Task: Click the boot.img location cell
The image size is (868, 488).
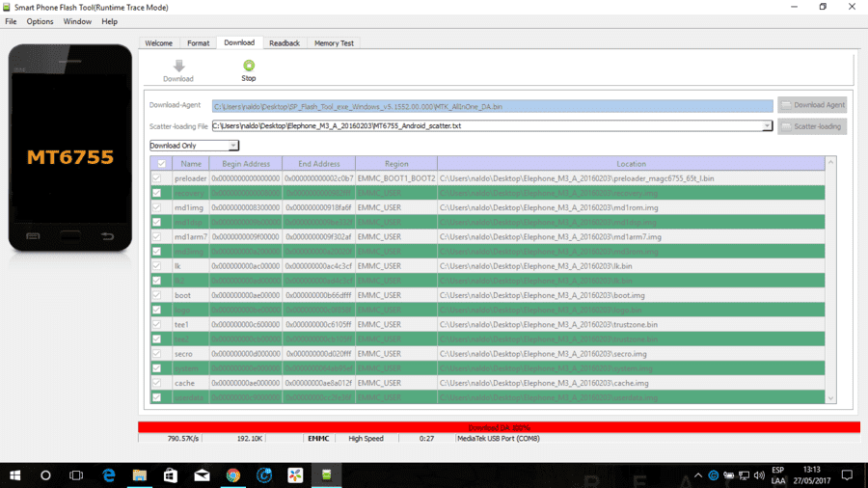Action: click(x=631, y=295)
